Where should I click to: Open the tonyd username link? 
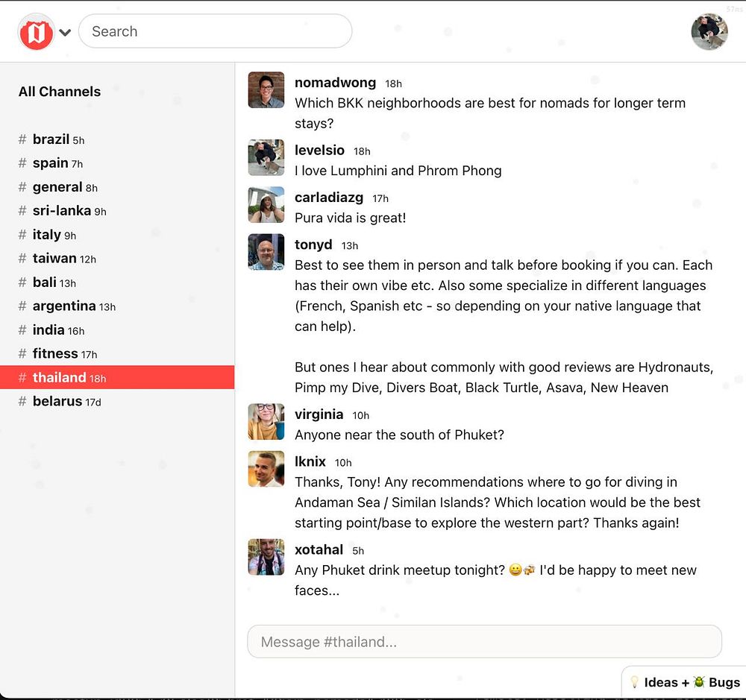pyautogui.click(x=313, y=245)
